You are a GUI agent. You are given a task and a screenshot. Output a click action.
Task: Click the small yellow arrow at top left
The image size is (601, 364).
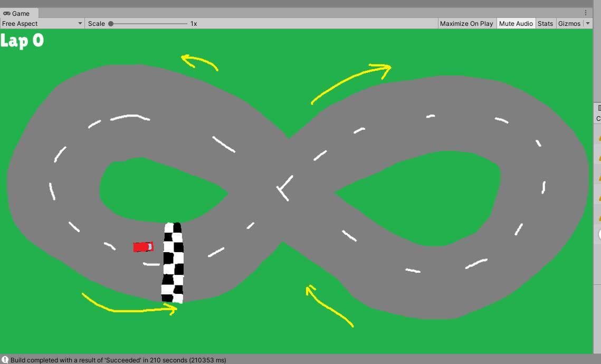coord(199,62)
